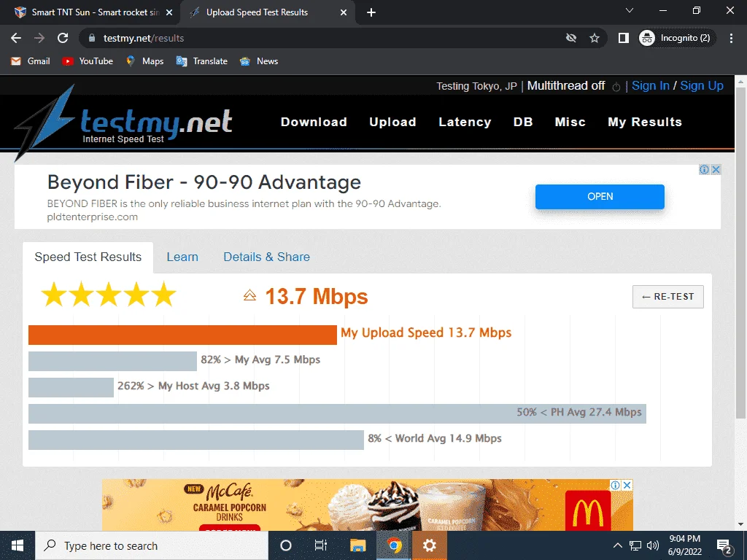Viewport: 747px width, 560px height.
Task: Open a new tab with the plus icon
Action: click(x=371, y=12)
